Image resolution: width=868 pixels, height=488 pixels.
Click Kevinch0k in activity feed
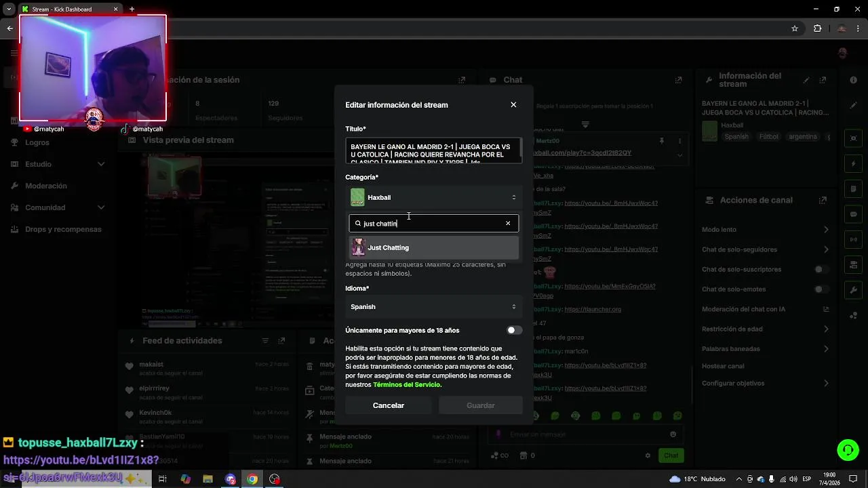[x=155, y=413]
